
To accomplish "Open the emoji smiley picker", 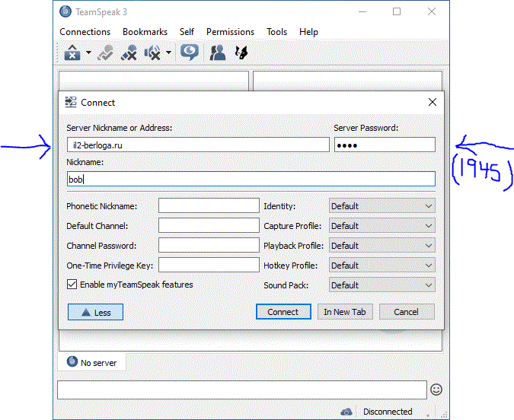I will [x=436, y=390].
